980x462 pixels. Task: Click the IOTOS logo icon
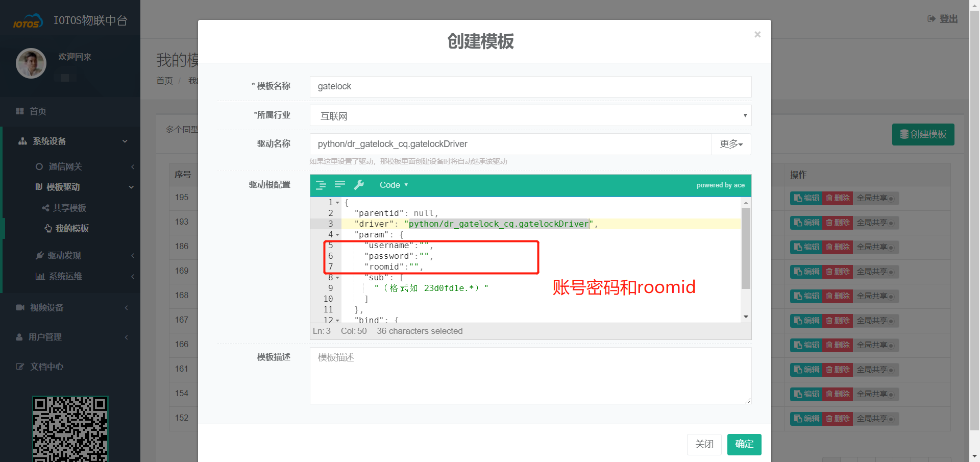click(x=27, y=21)
